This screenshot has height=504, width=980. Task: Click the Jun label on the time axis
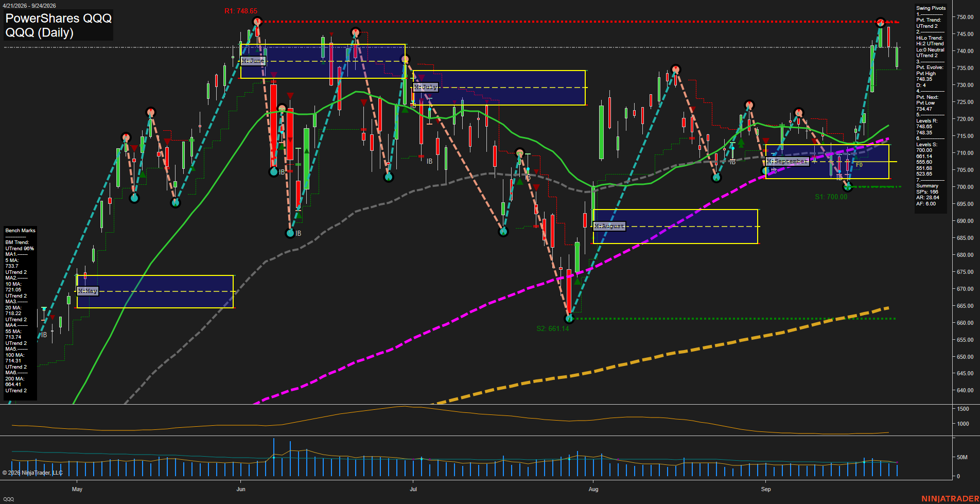tap(241, 489)
